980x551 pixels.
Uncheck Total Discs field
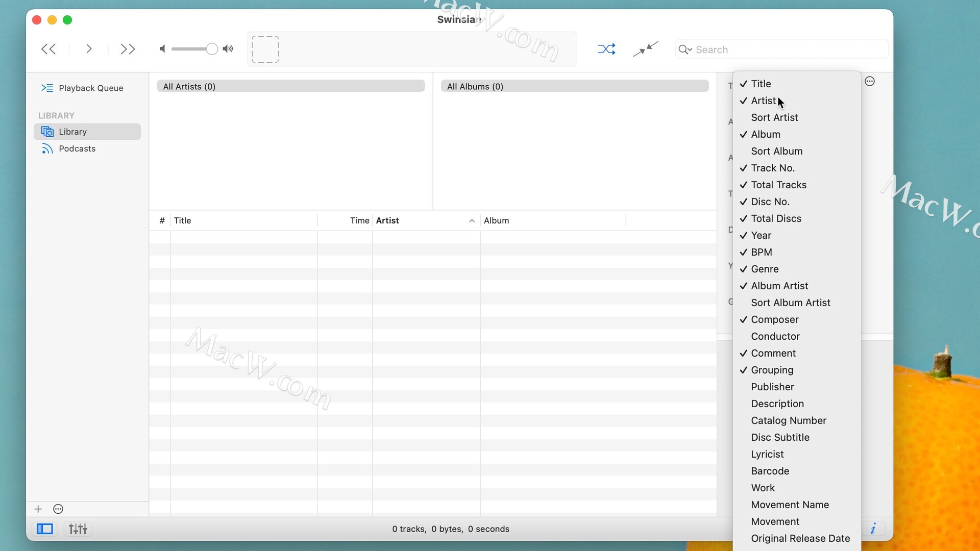coord(797,218)
